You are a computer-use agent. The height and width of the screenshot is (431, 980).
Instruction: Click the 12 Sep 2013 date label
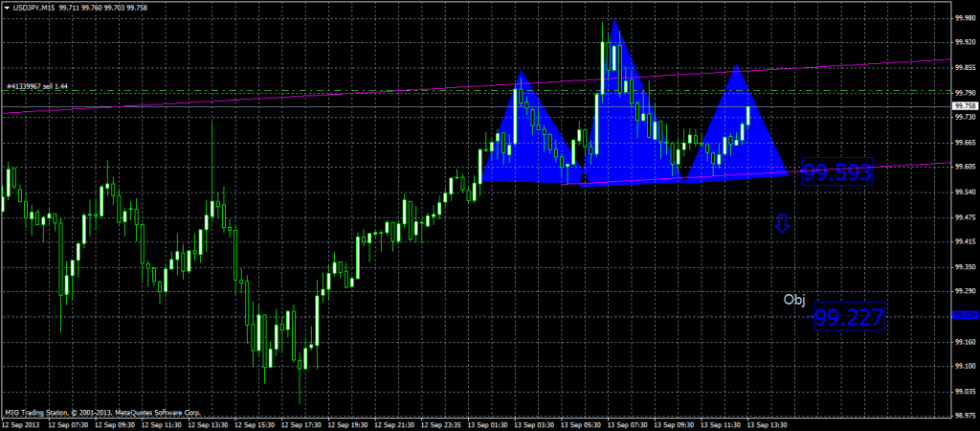(19, 422)
